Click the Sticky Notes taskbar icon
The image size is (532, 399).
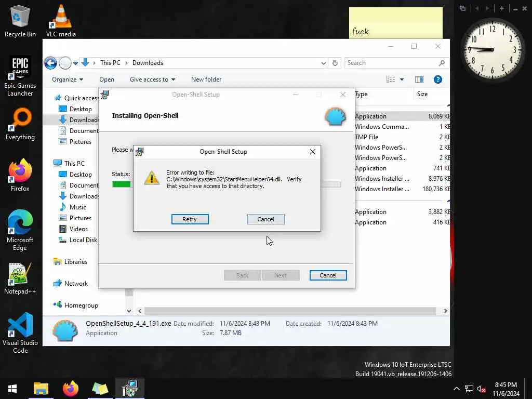100,389
